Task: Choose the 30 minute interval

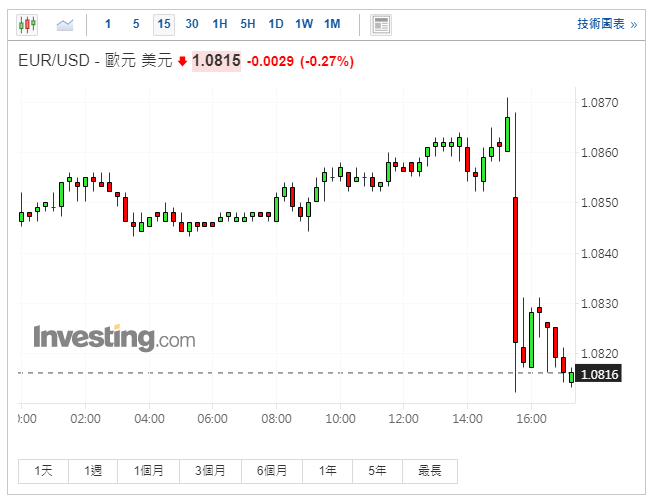Action: pos(192,24)
